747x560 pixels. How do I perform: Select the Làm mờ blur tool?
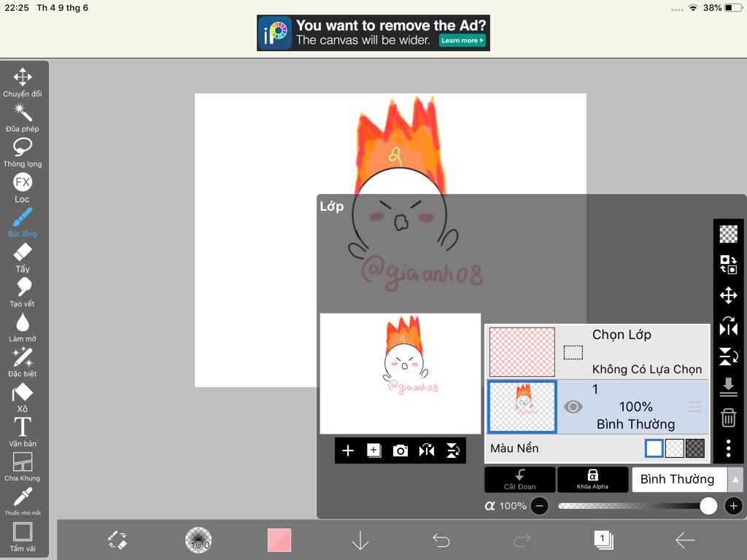(x=23, y=327)
